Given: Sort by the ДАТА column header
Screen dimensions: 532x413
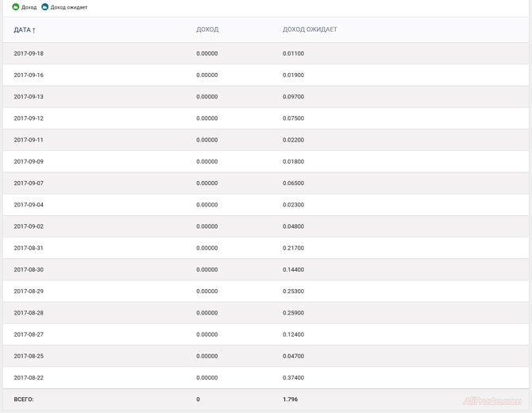Looking at the screenshot, I should [21, 30].
